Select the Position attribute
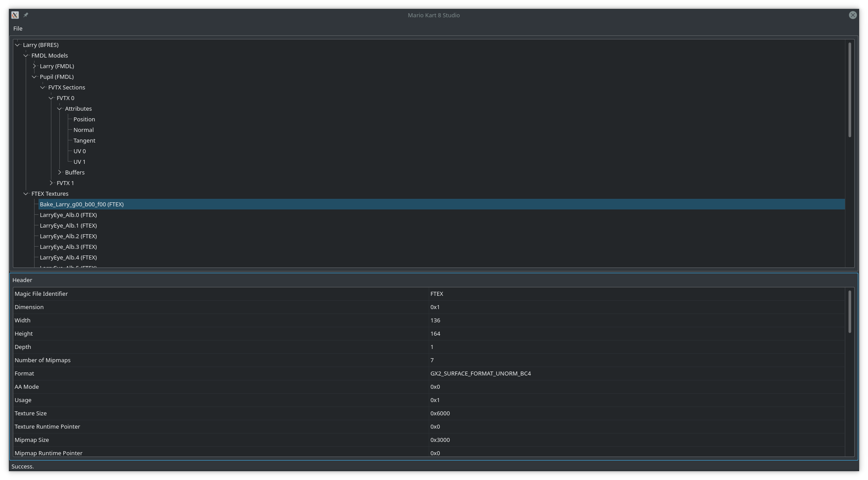The image size is (868, 480). [84, 119]
